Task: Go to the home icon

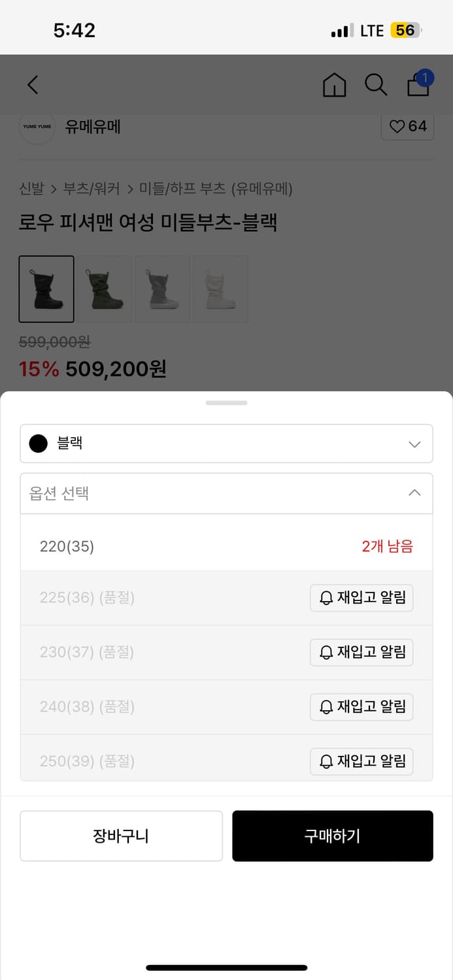Action: pos(334,85)
